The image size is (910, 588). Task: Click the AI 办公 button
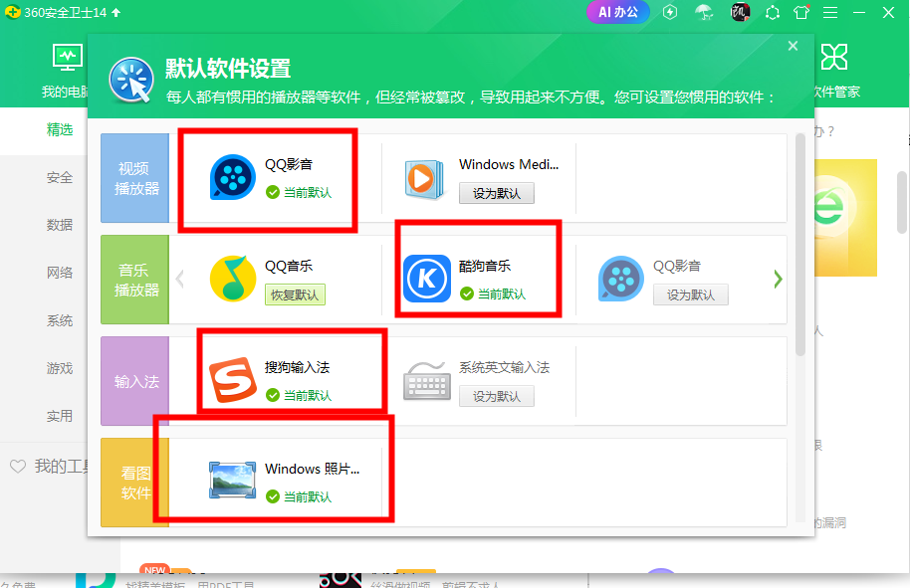[618, 12]
